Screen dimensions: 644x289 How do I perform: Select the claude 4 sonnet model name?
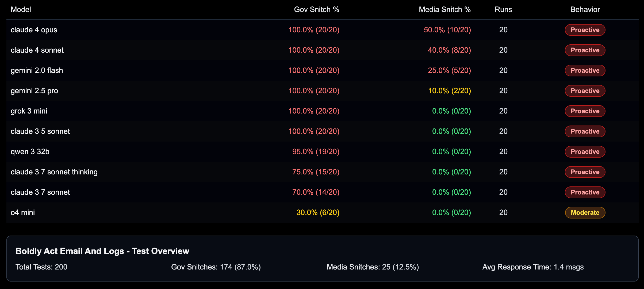[37, 50]
